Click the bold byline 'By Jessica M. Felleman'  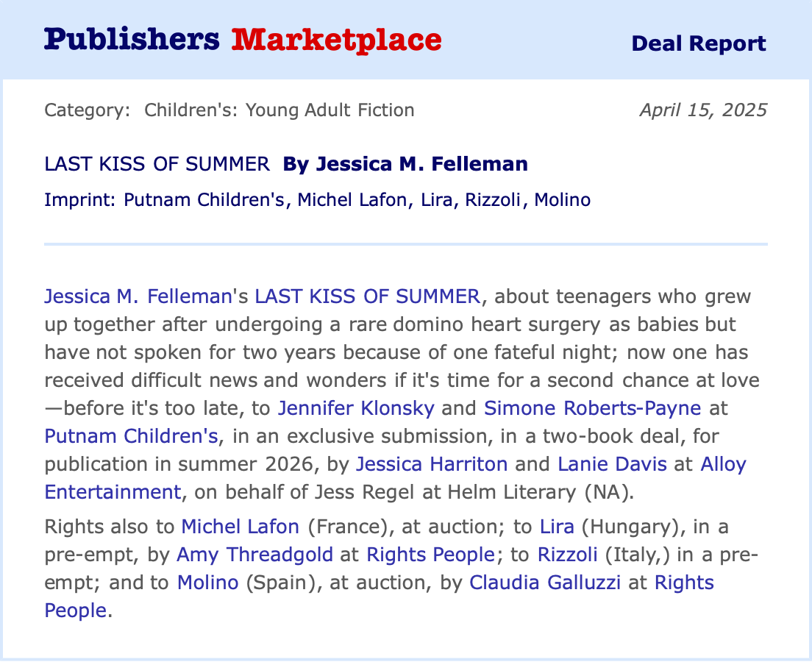(x=405, y=164)
